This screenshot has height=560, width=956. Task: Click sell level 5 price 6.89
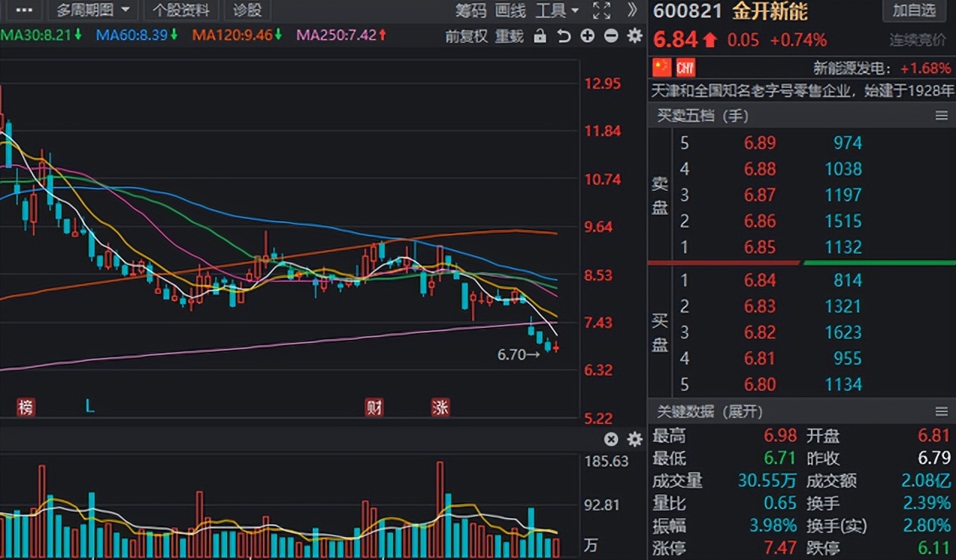pos(760,143)
